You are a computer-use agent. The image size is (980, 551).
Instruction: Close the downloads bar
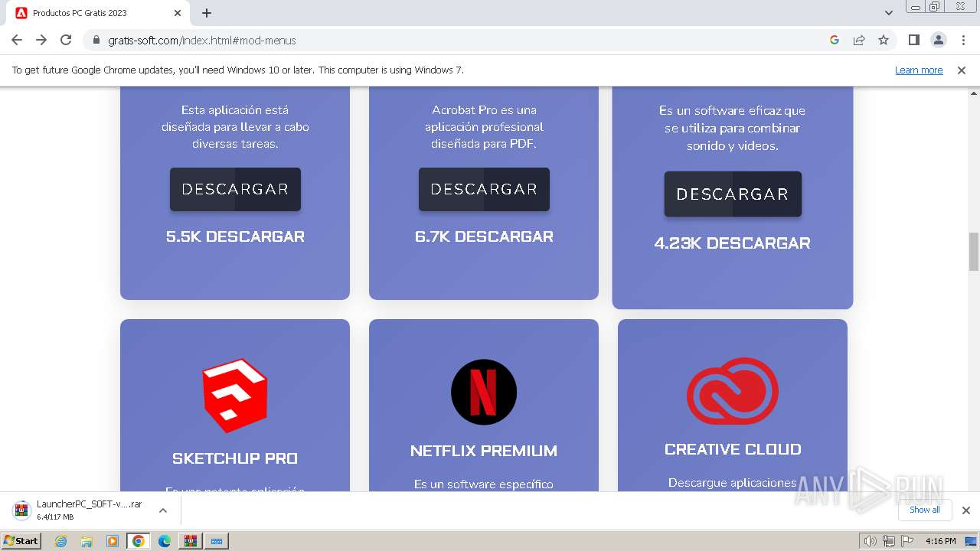[966, 510]
